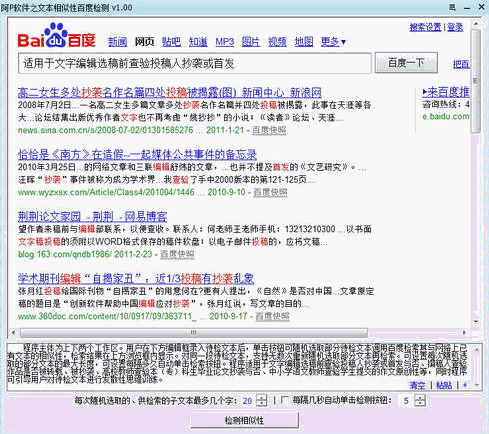489x434 pixels.
Task: Increase max sub-text characters spinner
Action: 262,398
